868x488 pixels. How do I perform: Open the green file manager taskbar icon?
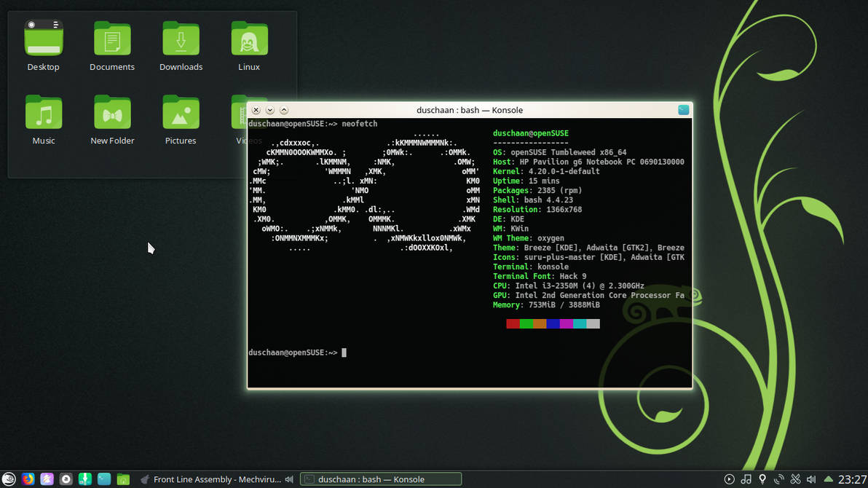(x=123, y=479)
